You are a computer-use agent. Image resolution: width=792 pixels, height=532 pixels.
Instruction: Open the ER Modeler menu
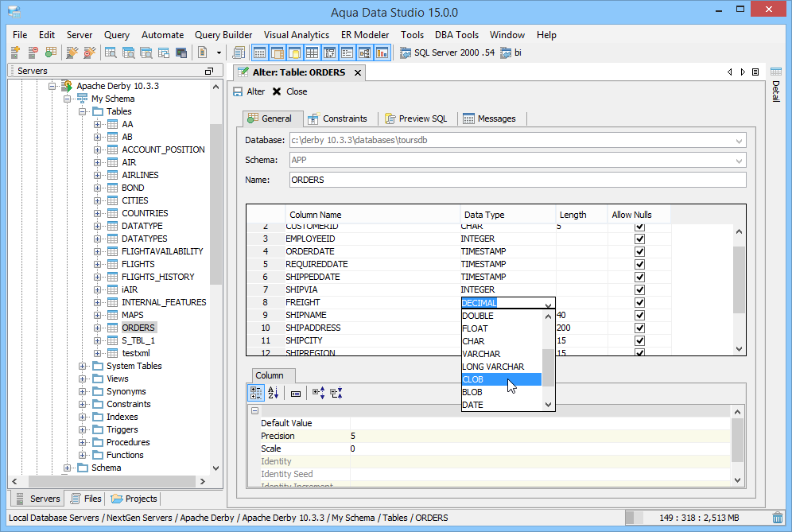[365, 35]
